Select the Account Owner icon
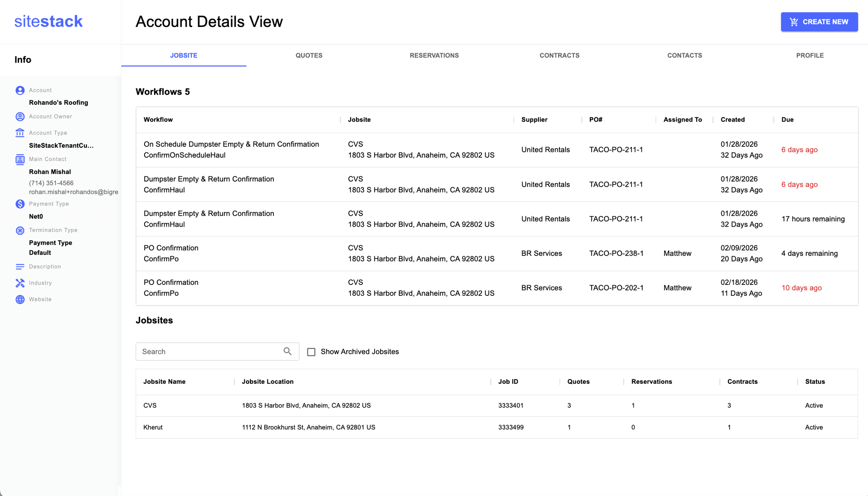Screen dimensions: 868x496 [20, 116]
